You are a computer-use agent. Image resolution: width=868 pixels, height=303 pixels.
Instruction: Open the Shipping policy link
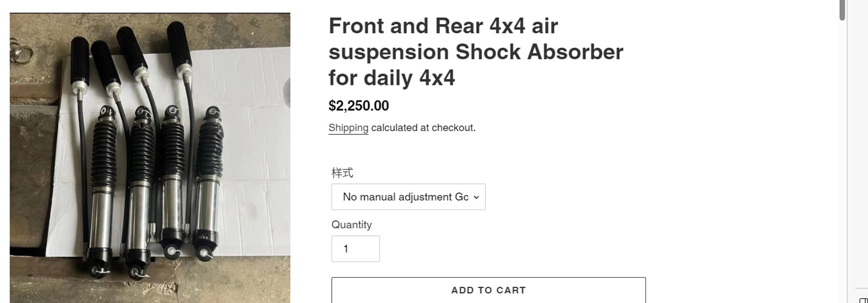click(348, 128)
